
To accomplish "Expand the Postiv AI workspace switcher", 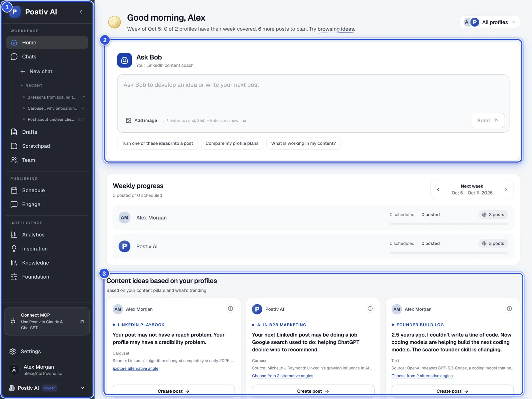I will point(47,388).
